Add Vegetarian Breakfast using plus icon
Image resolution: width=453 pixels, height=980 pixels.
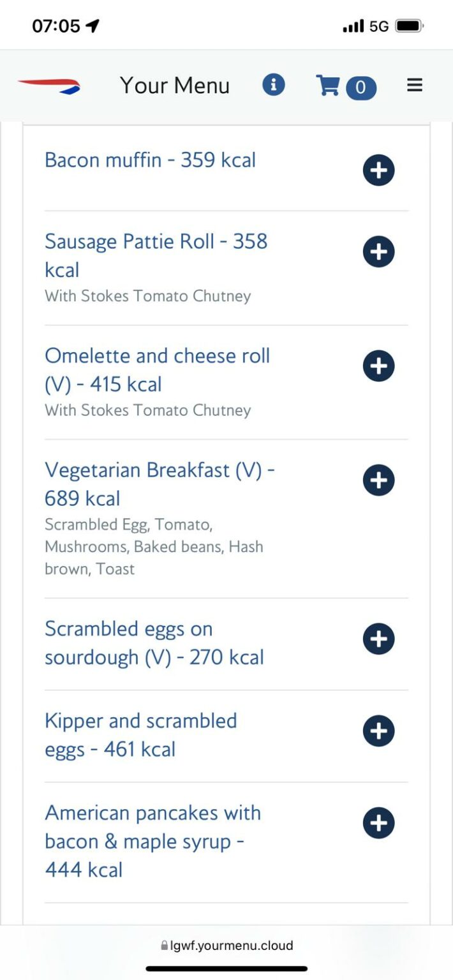coord(378,480)
